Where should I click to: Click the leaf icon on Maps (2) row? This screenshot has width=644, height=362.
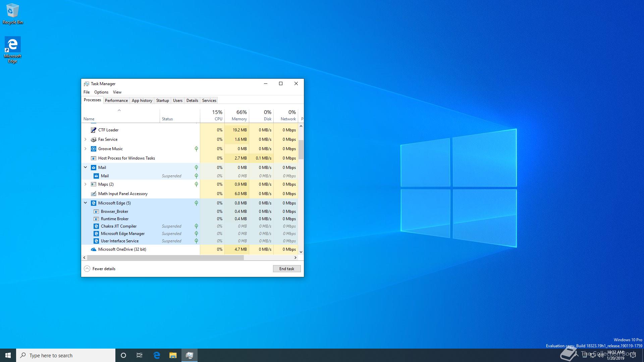coord(196,184)
